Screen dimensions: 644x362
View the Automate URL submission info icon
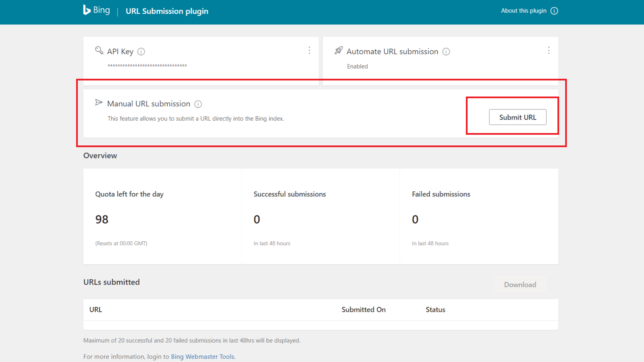coord(446,52)
